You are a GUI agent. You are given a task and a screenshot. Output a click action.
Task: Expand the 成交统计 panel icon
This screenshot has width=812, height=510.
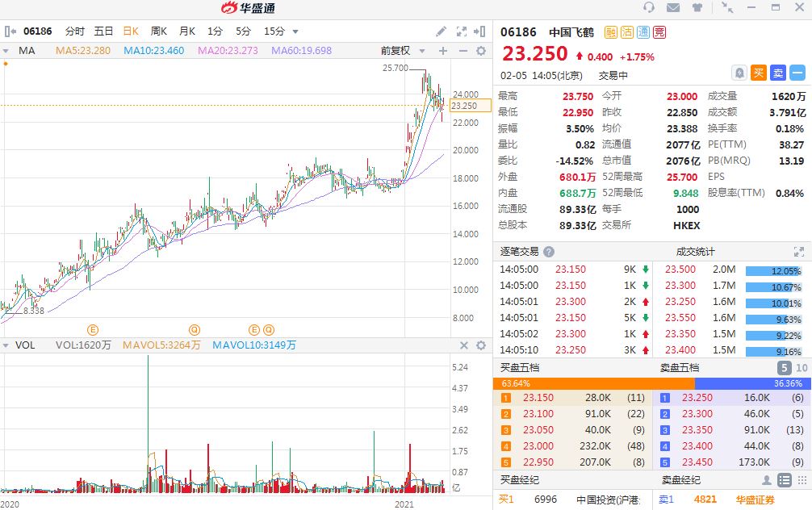click(799, 252)
